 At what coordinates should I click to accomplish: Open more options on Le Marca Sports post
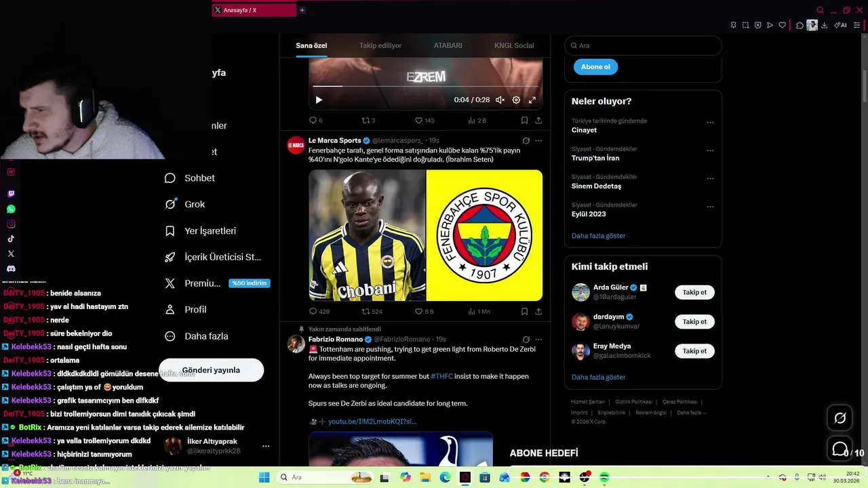click(538, 141)
